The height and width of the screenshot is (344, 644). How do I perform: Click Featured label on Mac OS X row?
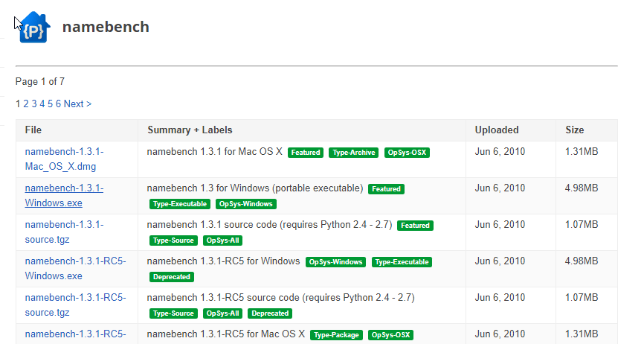[305, 153]
